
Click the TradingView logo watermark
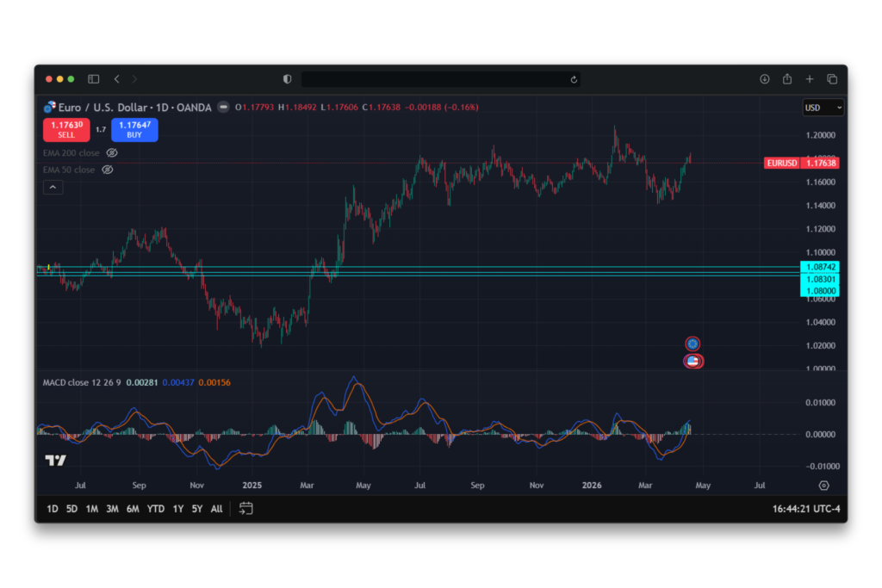[54, 461]
